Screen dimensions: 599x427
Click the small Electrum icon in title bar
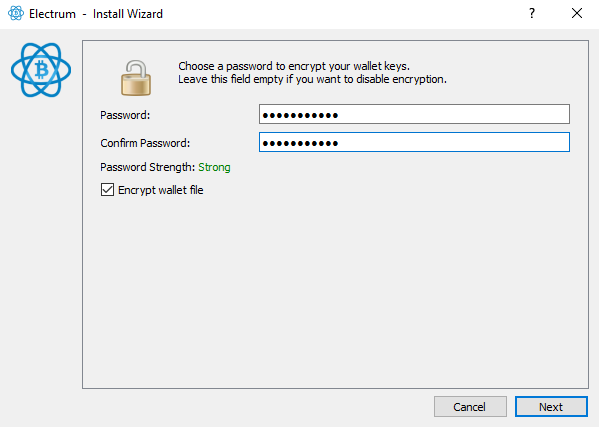tap(16, 13)
